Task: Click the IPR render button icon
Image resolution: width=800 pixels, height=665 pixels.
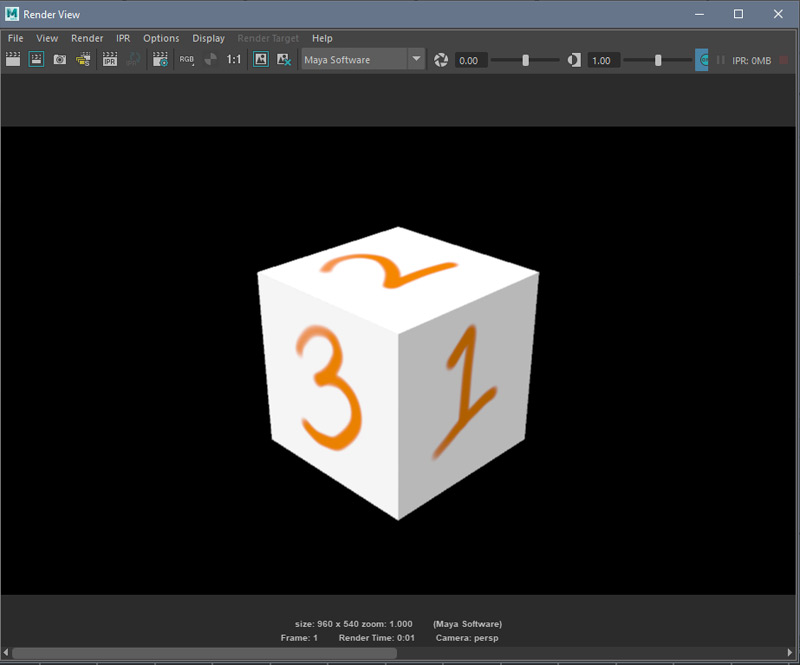Action: tap(110, 60)
